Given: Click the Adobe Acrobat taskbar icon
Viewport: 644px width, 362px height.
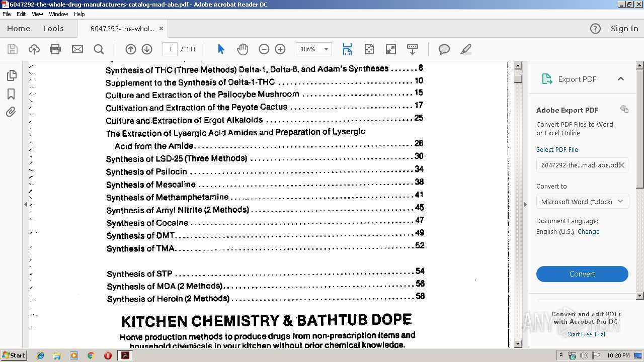Looking at the screenshot, I should (124, 355).
